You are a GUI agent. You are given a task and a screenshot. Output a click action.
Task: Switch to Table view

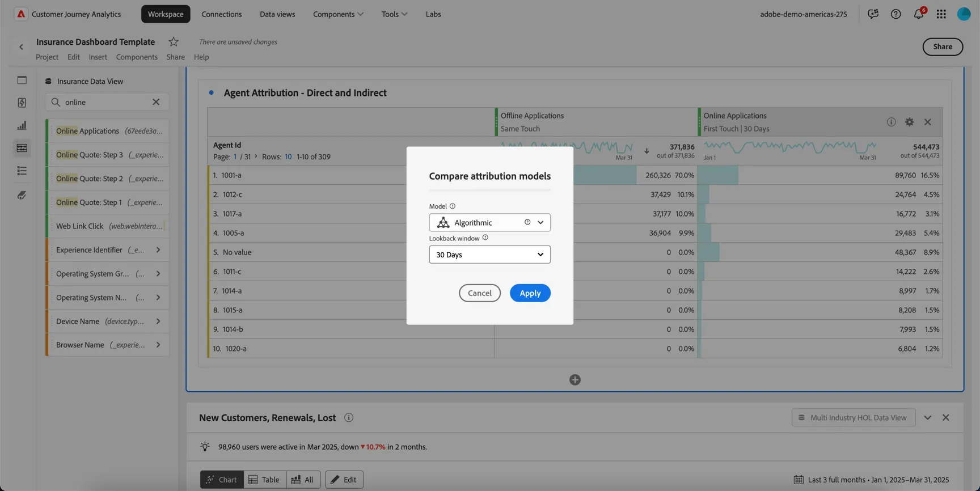pyautogui.click(x=265, y=480)
